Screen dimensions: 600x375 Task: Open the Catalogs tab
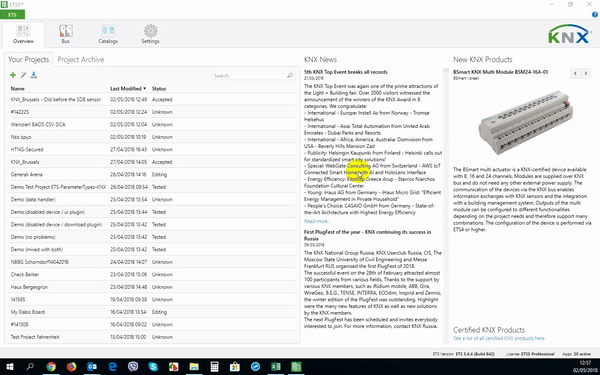coord(108,34)
